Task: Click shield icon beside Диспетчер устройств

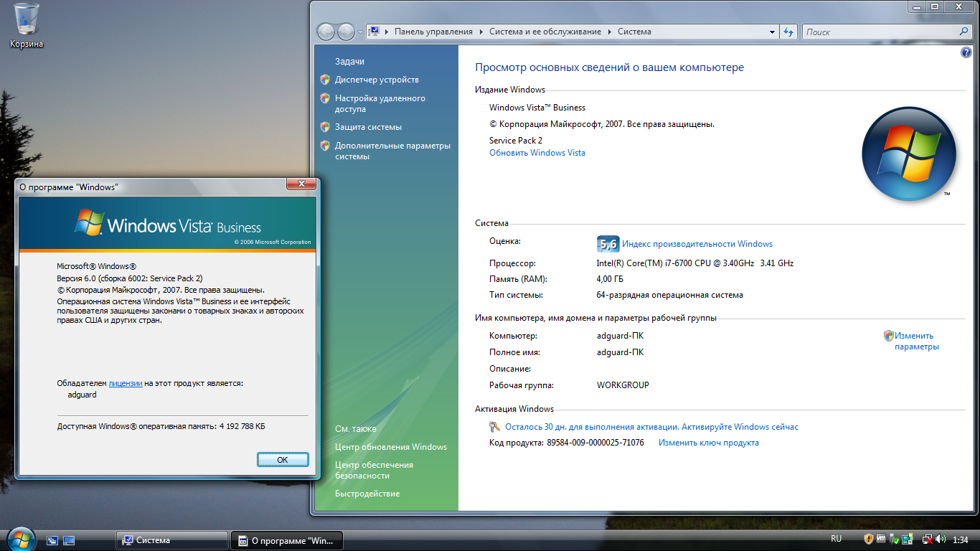Action: point(325,80)
